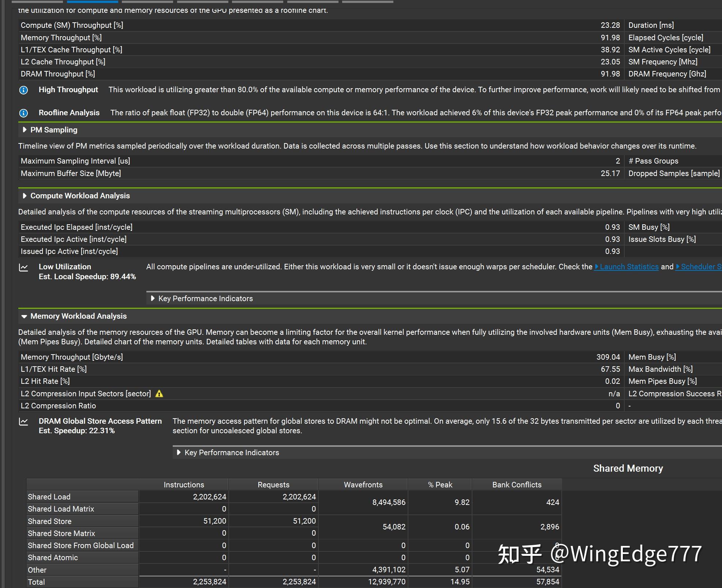Click the DRAM Throughput [%] label

coord(58,74)
